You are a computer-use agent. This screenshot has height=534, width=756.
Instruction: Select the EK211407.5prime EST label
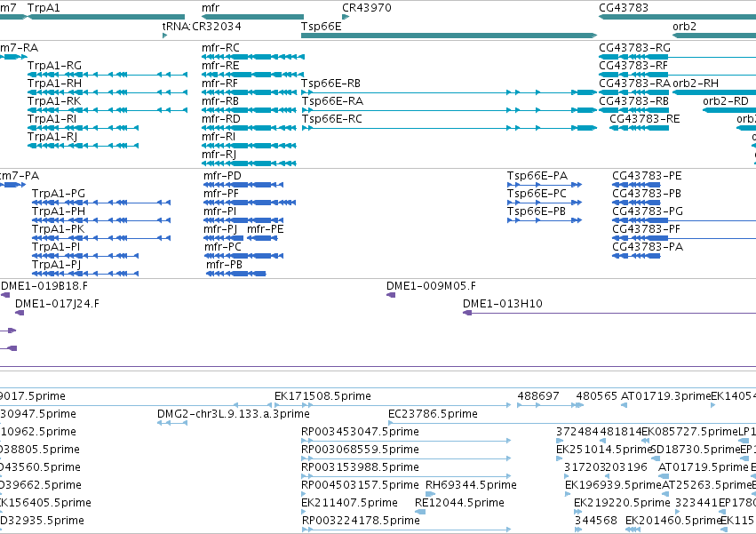point(349,503)
